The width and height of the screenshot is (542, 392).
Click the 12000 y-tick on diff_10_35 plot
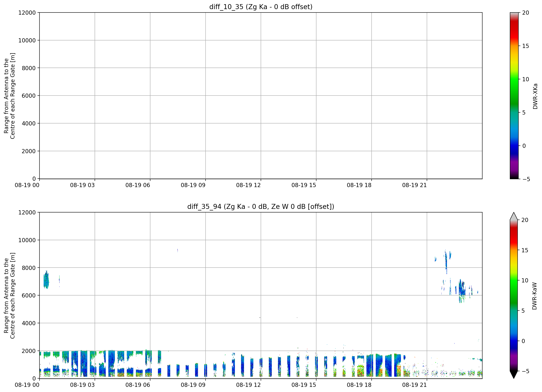tap(27, 13)
